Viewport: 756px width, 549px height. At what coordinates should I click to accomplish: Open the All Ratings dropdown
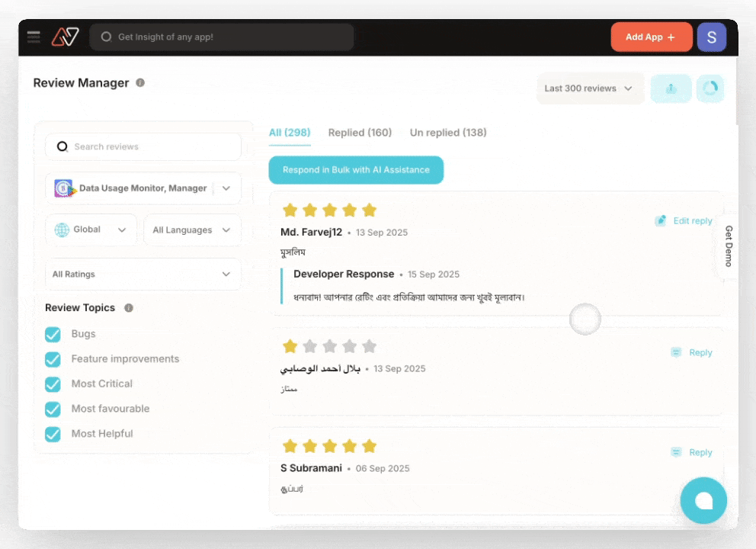click(x=143, y=274)
